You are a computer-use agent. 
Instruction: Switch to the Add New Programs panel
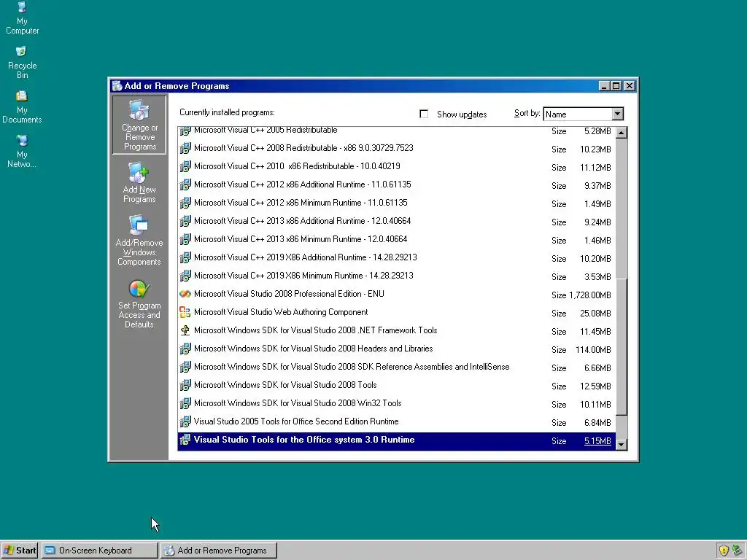139,183
